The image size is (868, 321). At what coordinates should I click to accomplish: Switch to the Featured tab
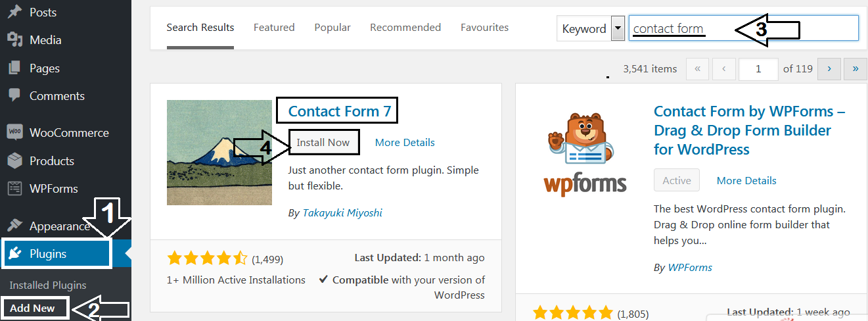pos(274,28)
